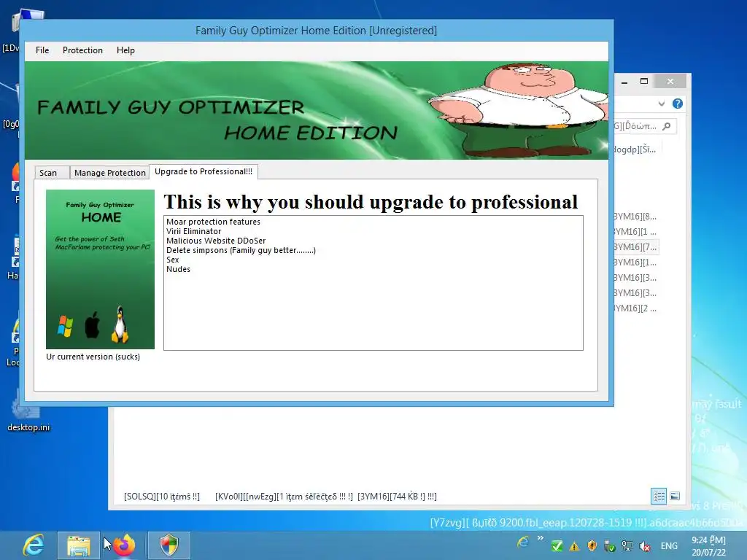The image size is (747, 560).
Task: Click the tray Internet Explorer icon
Action: click(x=523, y=542)
